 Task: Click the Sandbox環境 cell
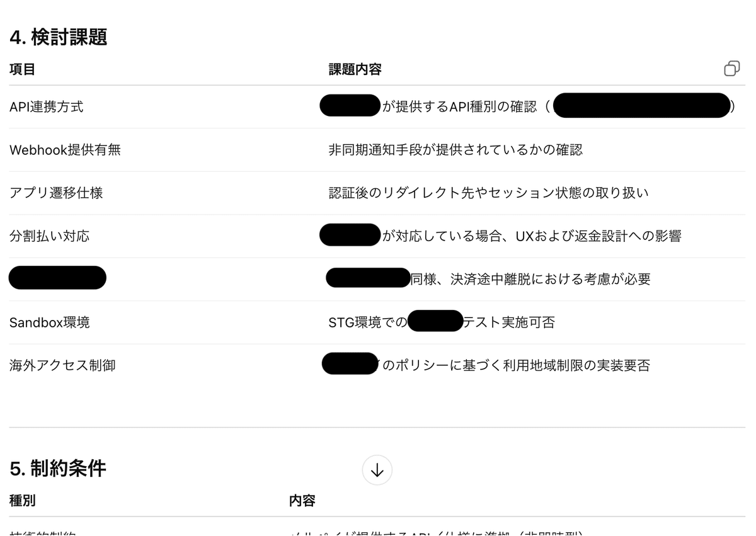pyautogui.click(x=49, y=322)
